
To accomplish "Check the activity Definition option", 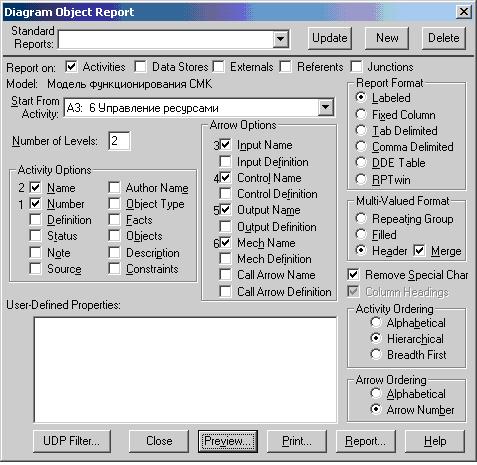I will 35,220.
